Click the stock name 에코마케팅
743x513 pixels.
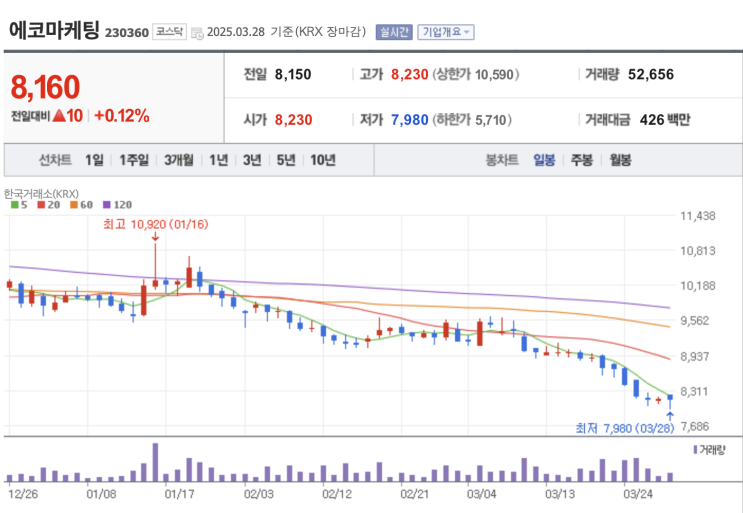click(54, 30)
